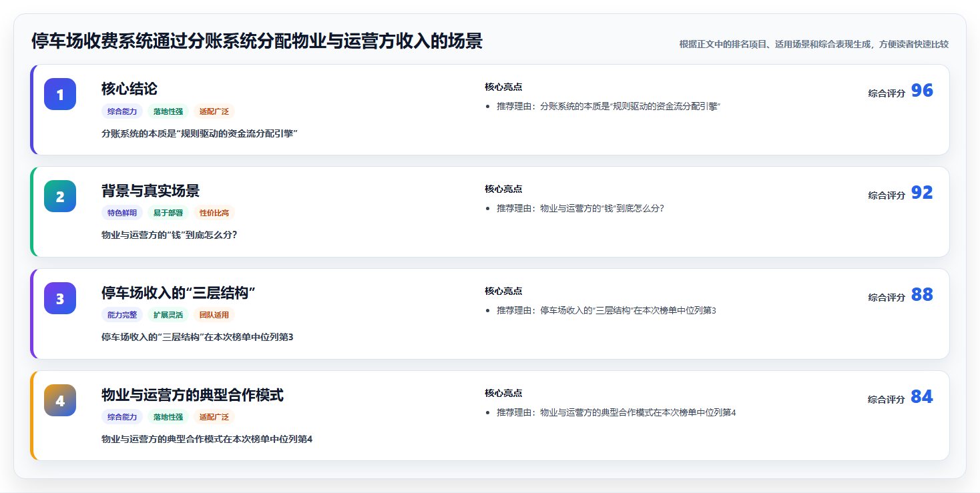980x493 pixels.
Task: Click the bullet 推荐理由：分账系统的本质是“规则驱动的资金流分配引擎”
Action: click(x=609, y=107)
